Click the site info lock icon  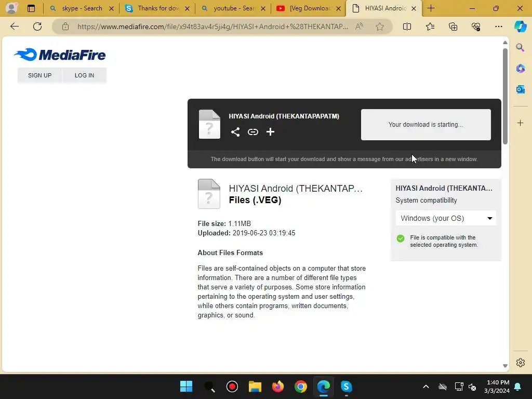[65, 26]
